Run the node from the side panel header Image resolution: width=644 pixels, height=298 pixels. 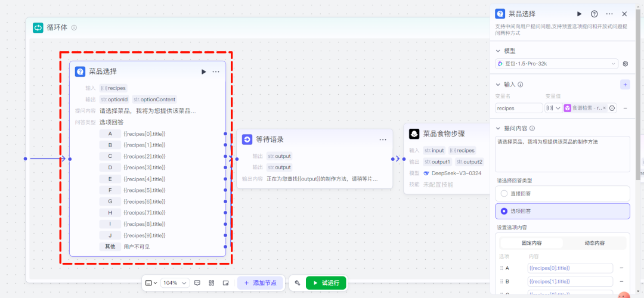click(x=579, y=14)
